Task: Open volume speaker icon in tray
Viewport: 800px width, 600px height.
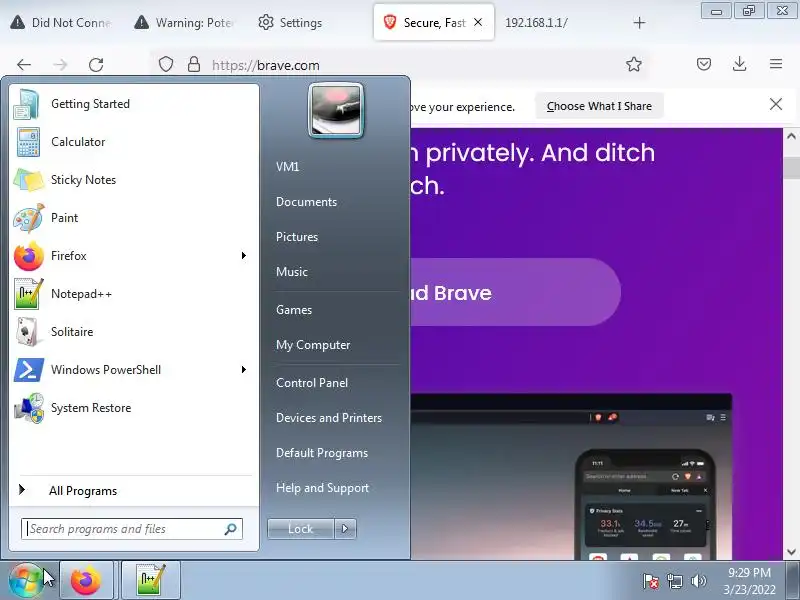Action: point(698,581)
